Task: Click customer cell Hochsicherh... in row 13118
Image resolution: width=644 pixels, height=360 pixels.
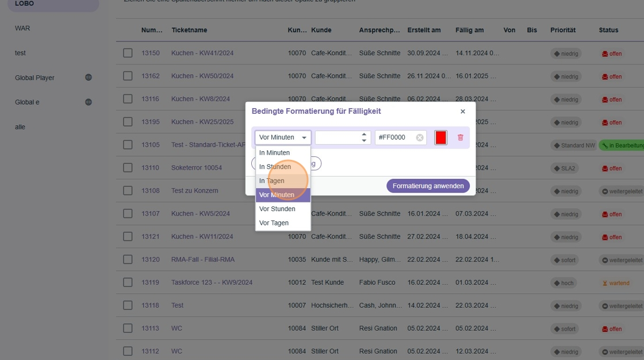Action: click(332, 305)
